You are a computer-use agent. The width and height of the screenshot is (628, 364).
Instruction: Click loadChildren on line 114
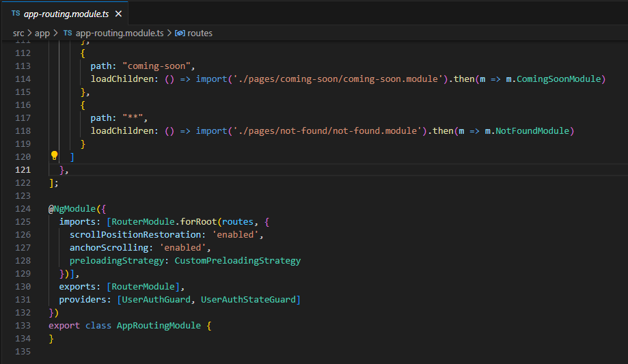pos(122,79)
